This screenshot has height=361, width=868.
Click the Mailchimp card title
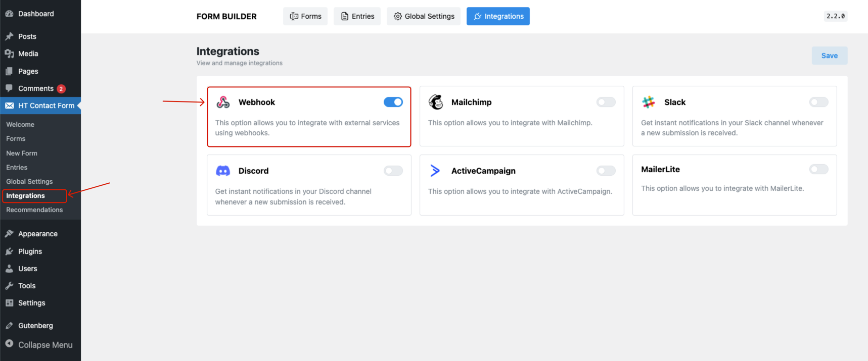[x=471, y=102]
